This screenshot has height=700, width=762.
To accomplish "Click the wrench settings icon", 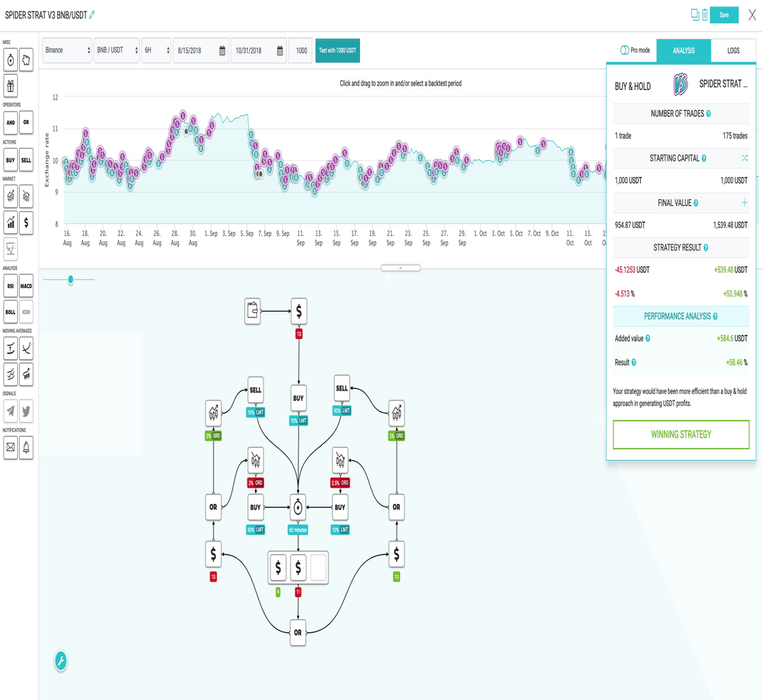I will pos(61,661).
